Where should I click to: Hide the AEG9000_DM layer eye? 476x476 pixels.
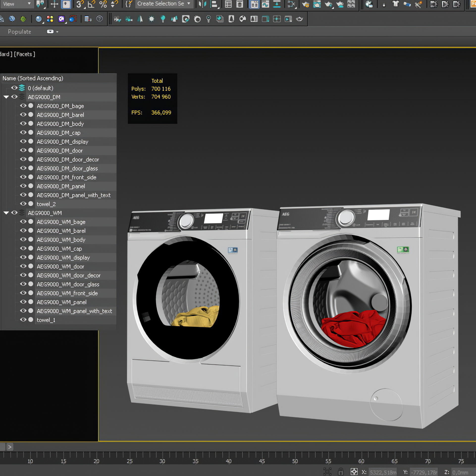tap(14, 97)
